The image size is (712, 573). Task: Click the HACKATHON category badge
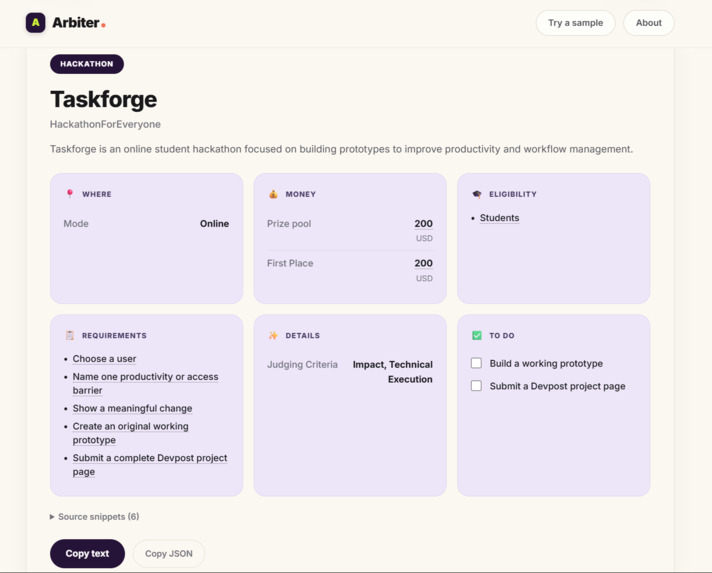pyautogui.click(x=87, y=64)
